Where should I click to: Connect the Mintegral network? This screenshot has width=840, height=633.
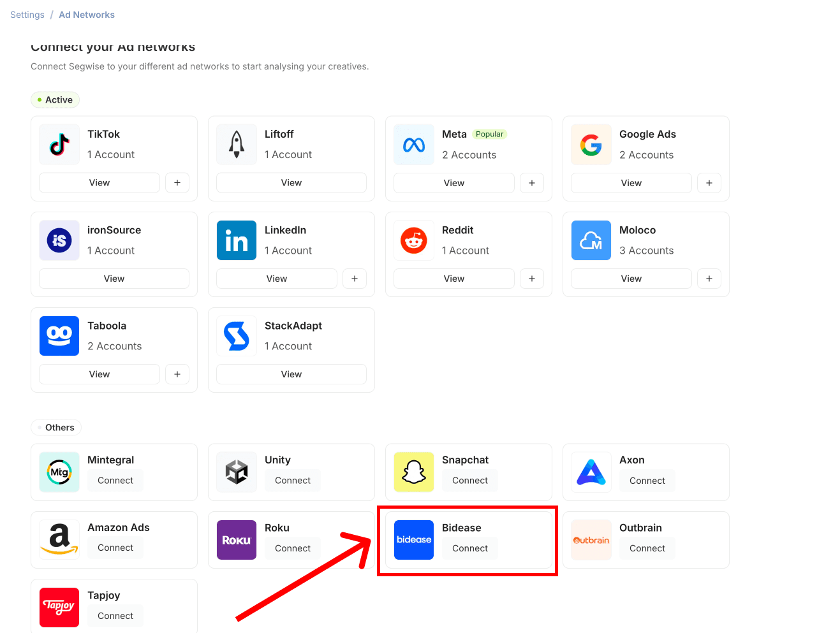tap(115, 481)
